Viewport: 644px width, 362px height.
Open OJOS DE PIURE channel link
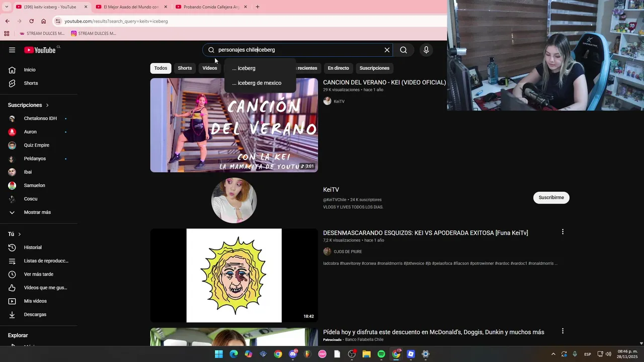point(348,251)
